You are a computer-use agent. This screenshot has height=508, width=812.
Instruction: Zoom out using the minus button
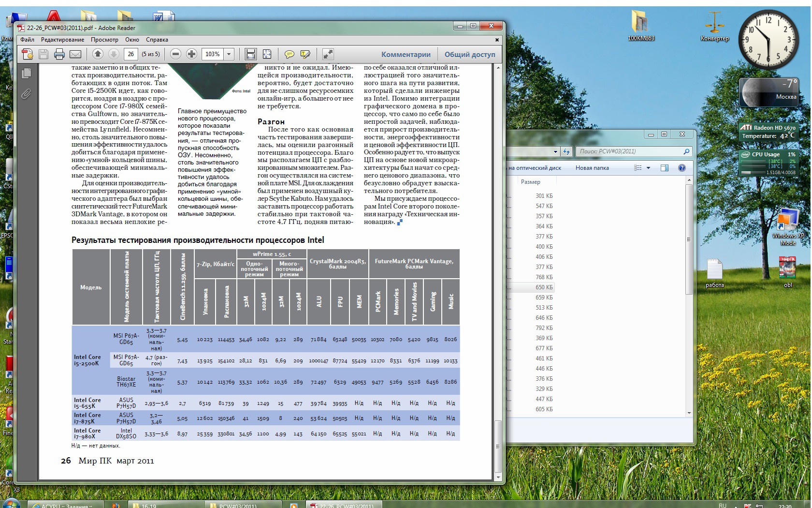coord(176,54)
